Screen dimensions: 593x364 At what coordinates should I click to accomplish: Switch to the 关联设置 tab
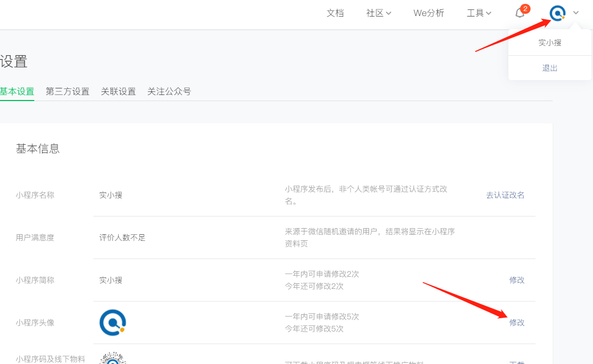click(x=118, y=92)
